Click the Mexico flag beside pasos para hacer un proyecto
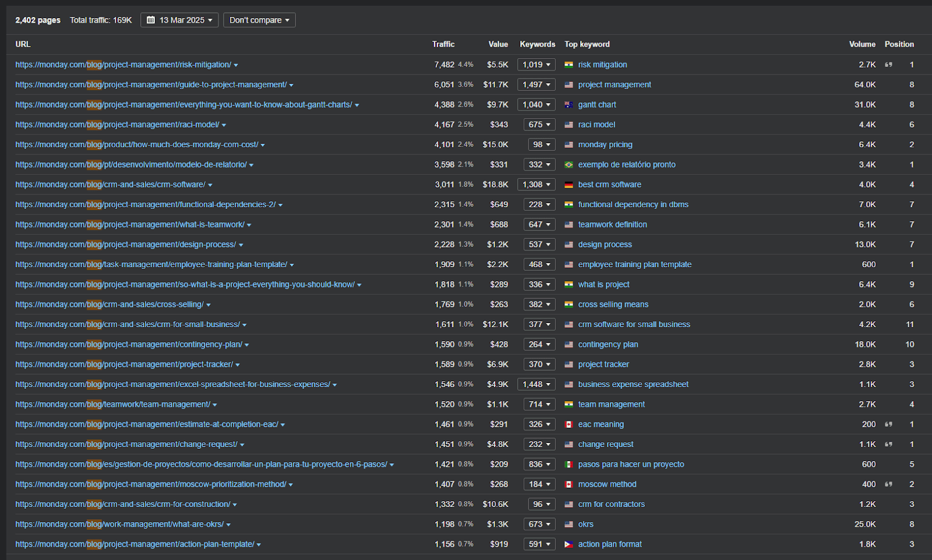The height and width of the screenshot is (560, 932). coord(569,465)
